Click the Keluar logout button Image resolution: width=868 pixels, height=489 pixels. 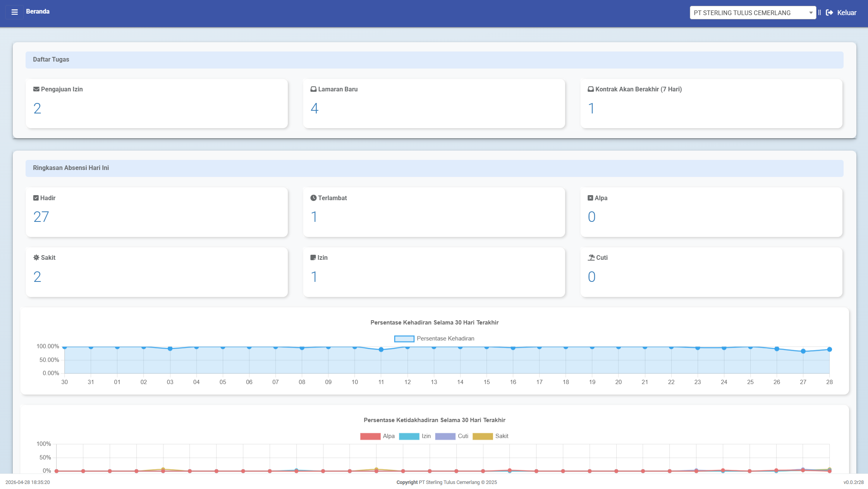(846, 12)
